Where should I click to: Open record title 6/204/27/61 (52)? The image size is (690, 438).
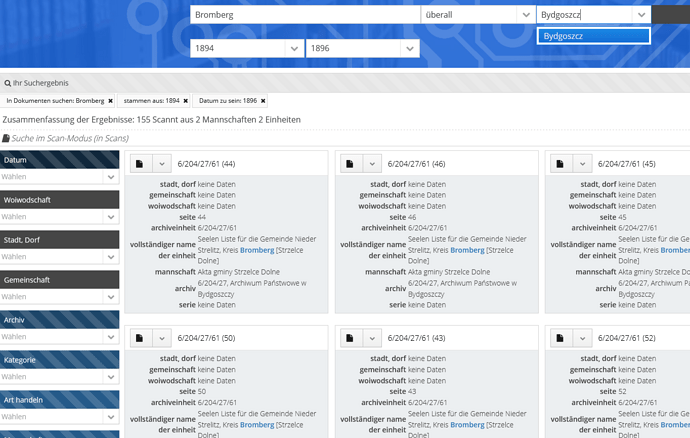point(627,338)
